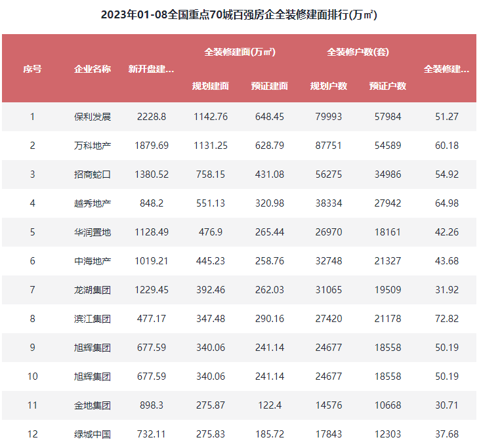Click the 预证户数 sub-header
The height and width of the screenshot is (448, 479).
click(x=388, y=86)
